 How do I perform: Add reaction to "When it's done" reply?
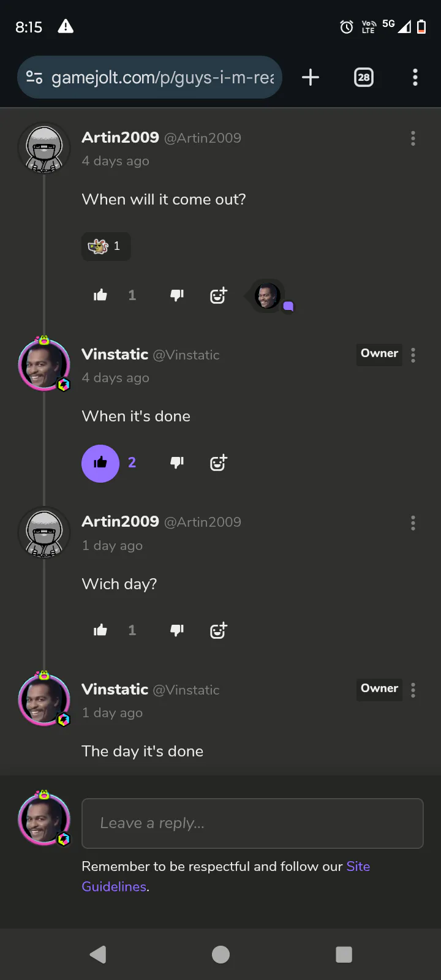[x=219, y=462]
